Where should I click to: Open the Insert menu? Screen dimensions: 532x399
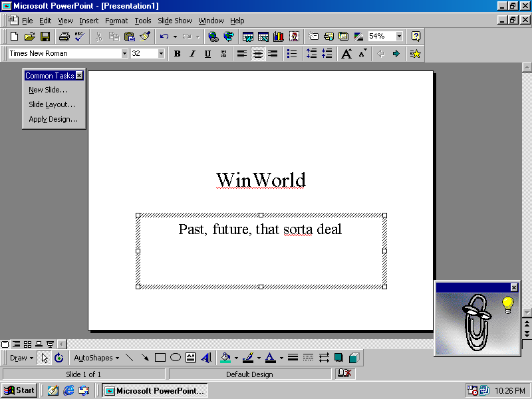(89, 21)
